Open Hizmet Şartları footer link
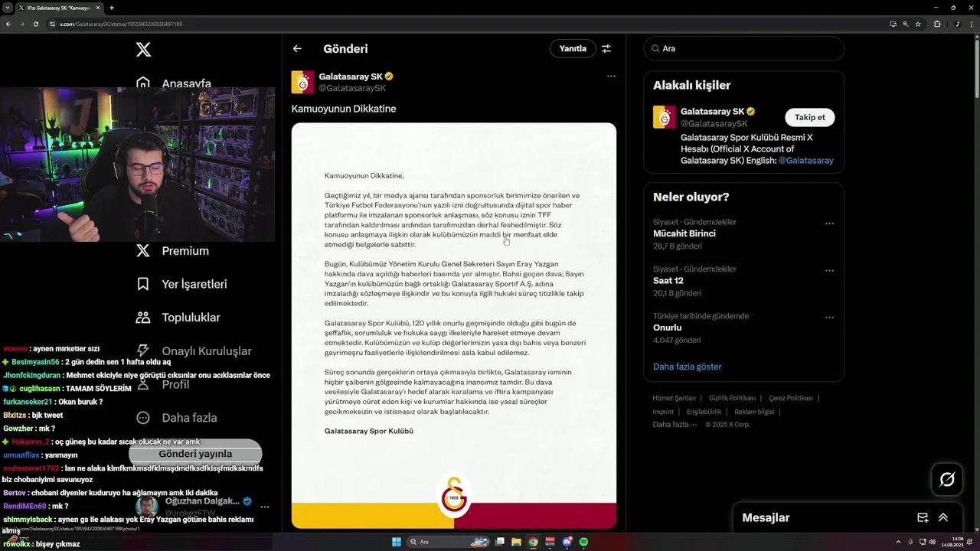 click(x=674, y=398)
